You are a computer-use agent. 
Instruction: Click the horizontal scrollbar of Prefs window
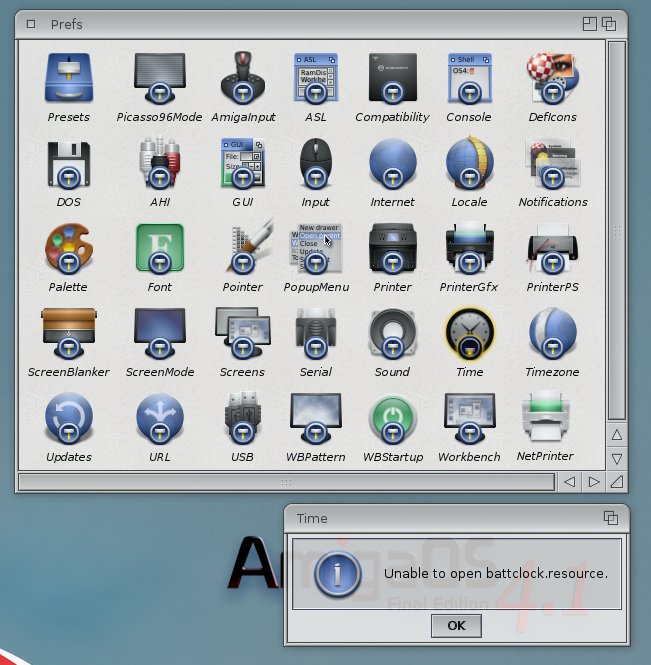(x=286, y=482)
